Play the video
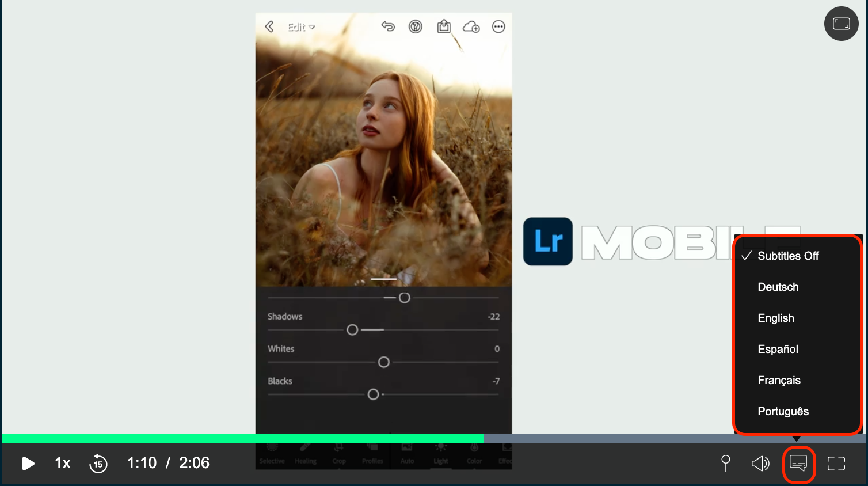The image size is (868, 486). (x=28, y=464)
